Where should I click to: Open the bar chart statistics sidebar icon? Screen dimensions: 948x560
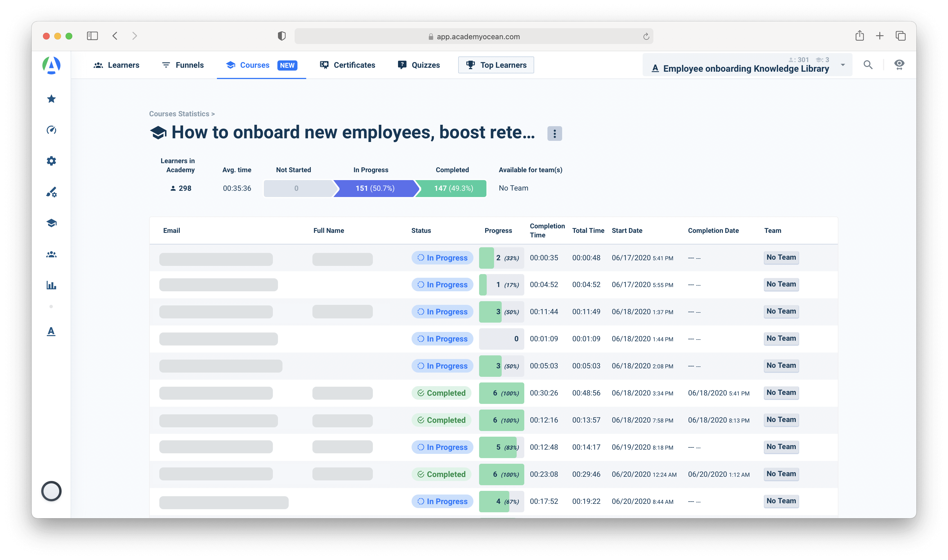51,285
